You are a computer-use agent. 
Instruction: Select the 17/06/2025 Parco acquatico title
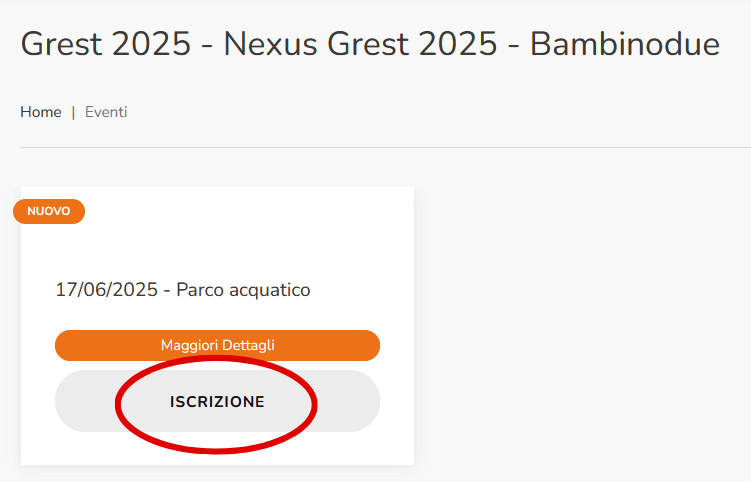pos(183,290)
